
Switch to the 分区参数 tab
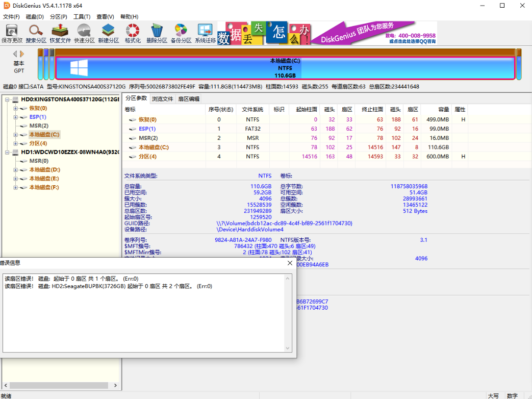tap(136, 98)
